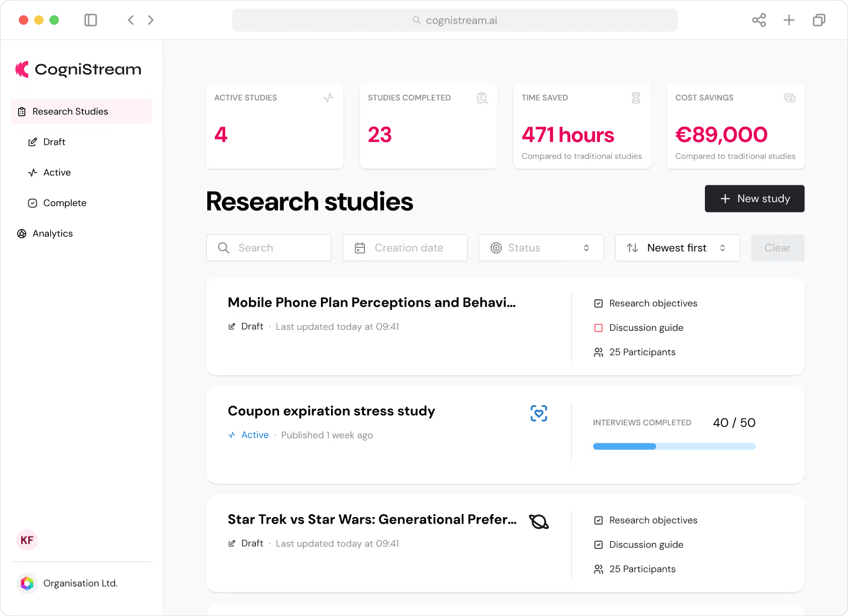Click the Cost Savings money icon
The height and width of the screenshot is (616, 848).
tap(790, 98)
